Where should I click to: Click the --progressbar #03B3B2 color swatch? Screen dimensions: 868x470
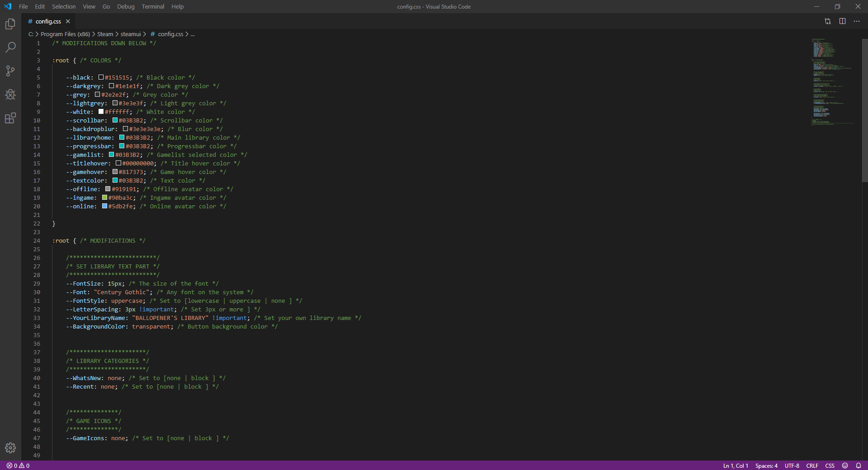coord(122,146)
